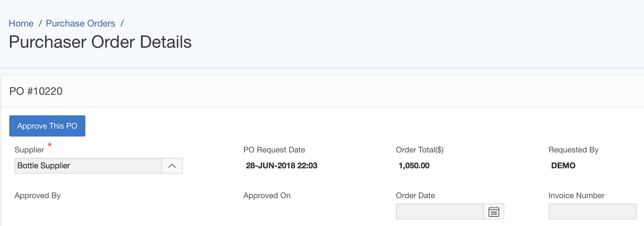This screenshot has height=226, width=644.
Task: Focus the Order Date input field
Action: tap(439, 211)
